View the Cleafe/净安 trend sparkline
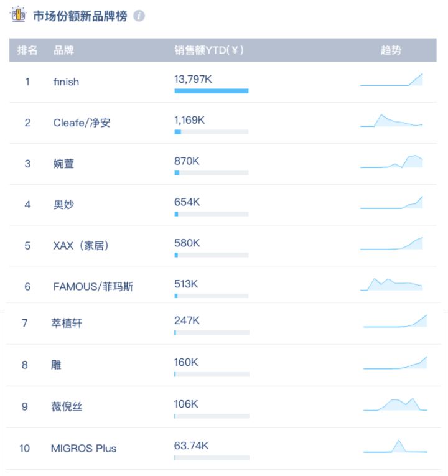 point(391,121)
